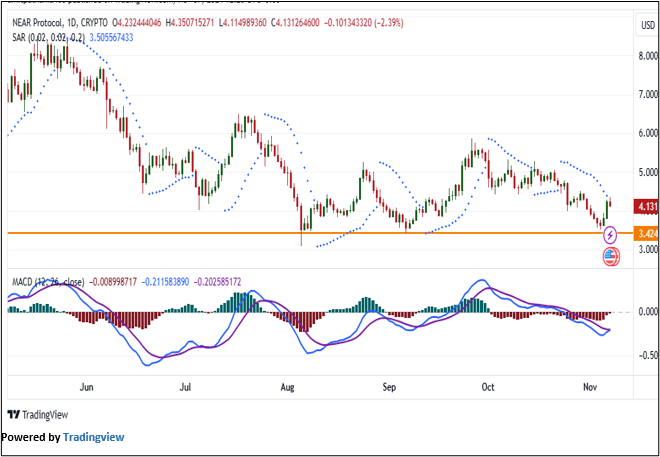Image resolution: width=660 pixels, height=457 pixels.
Task: Click the US flag economic event icon
Action: (x=612, y=256)
